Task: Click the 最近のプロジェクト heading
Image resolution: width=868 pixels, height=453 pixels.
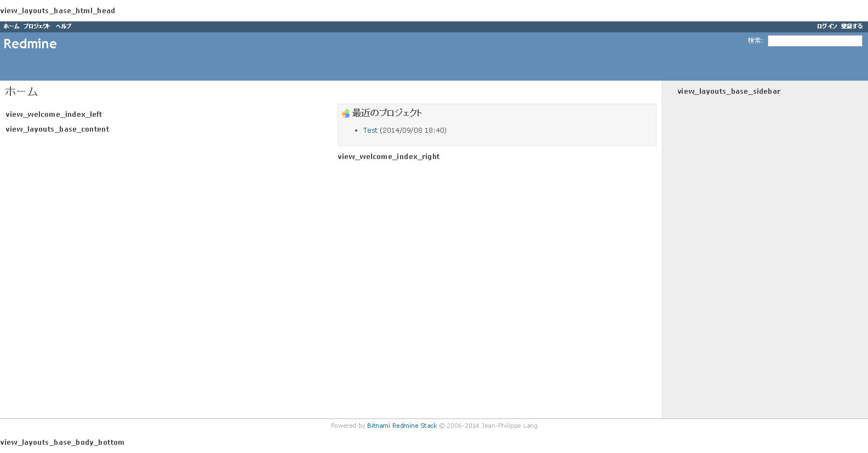Action: click(387, 113)
